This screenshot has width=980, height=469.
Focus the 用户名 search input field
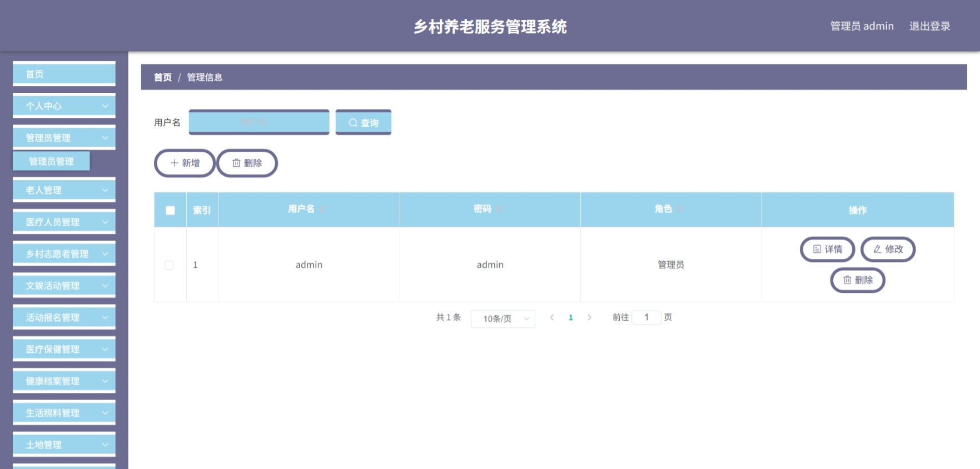tap(259, 122)
